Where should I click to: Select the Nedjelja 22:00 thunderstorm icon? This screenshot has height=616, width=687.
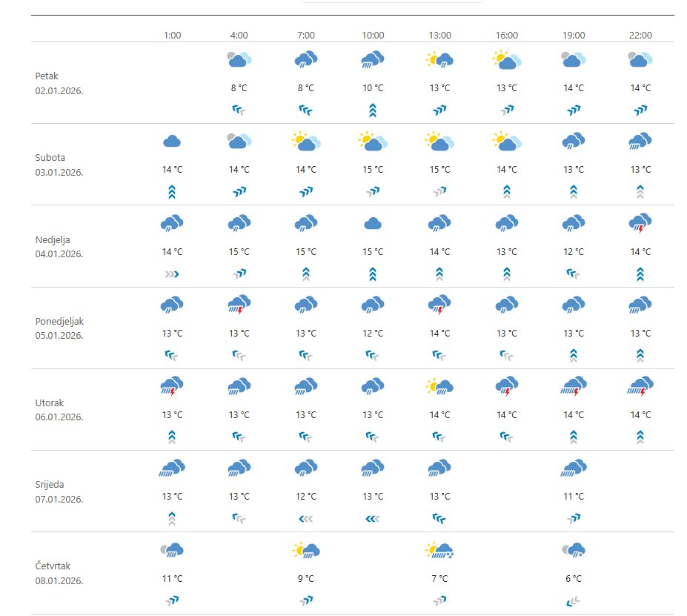click(x=640, y=223)
